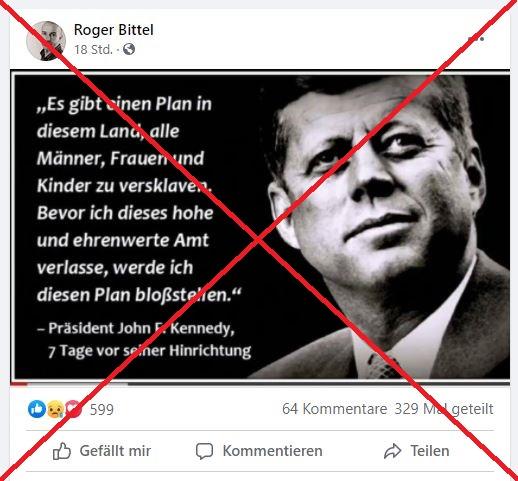Open the Kennedy quote video thumbnail
518x481 pixels.
click(x=260, y=225)
